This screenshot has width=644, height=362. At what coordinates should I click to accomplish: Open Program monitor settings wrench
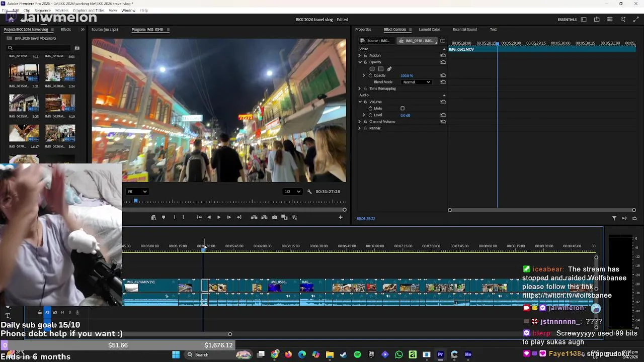(x=309, y=192)
